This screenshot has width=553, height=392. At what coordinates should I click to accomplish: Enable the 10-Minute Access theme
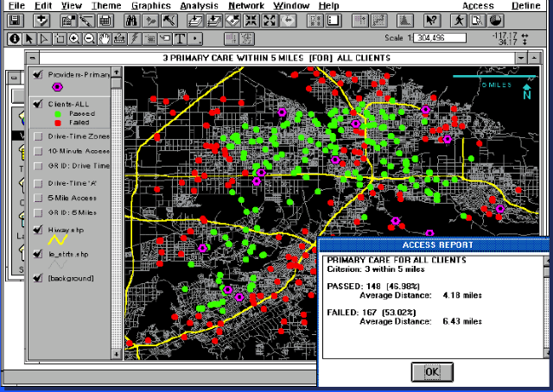click(38, 151)
